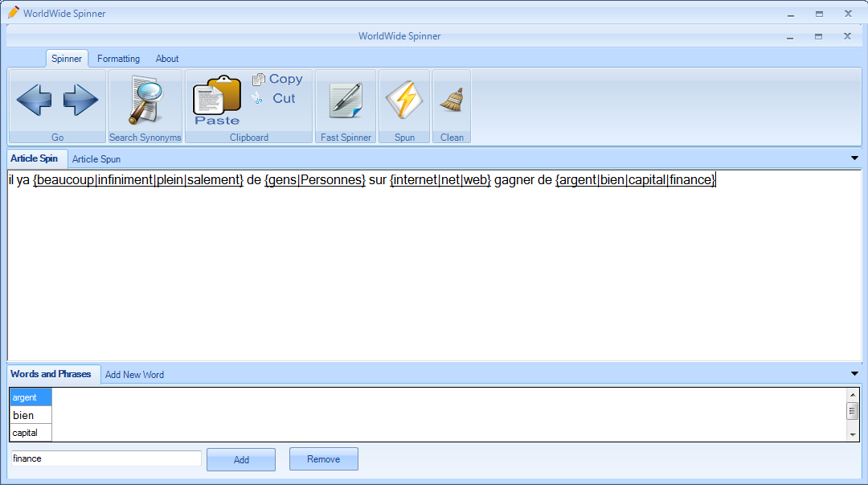Switch to the Spinner ribbon tab
The height and width of the screenshot is (485, 868).
click(67, 58)
